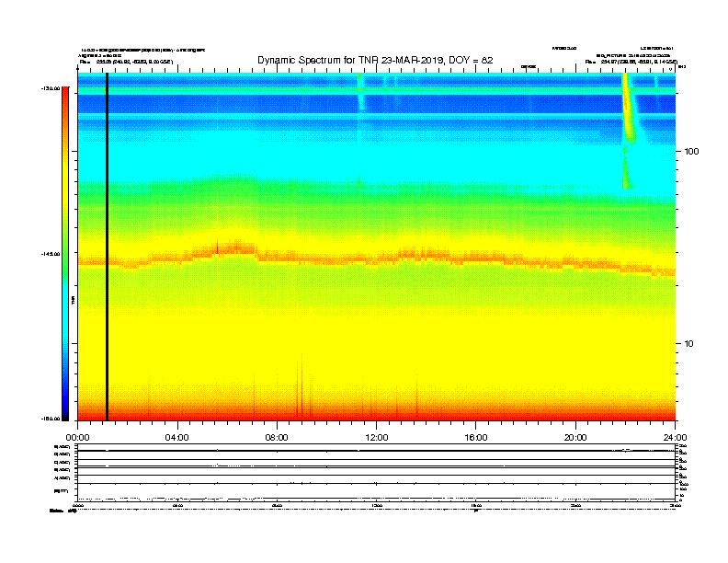Click the -160.00 color scale label
The width and height of the screenshot is (728, 563).
pos(51,419)
